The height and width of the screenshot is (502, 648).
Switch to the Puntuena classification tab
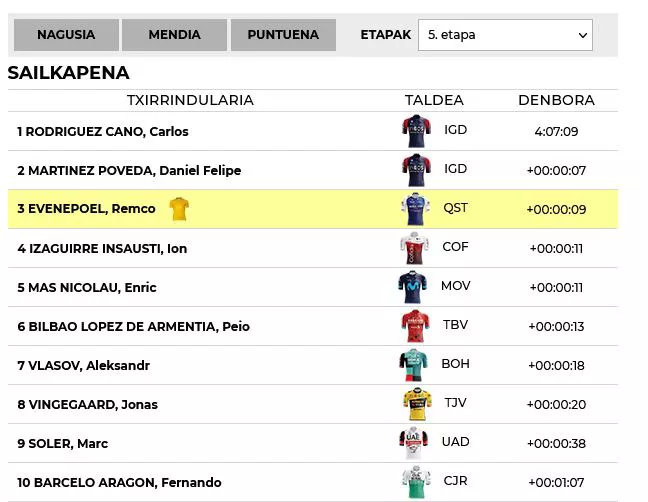283,35
